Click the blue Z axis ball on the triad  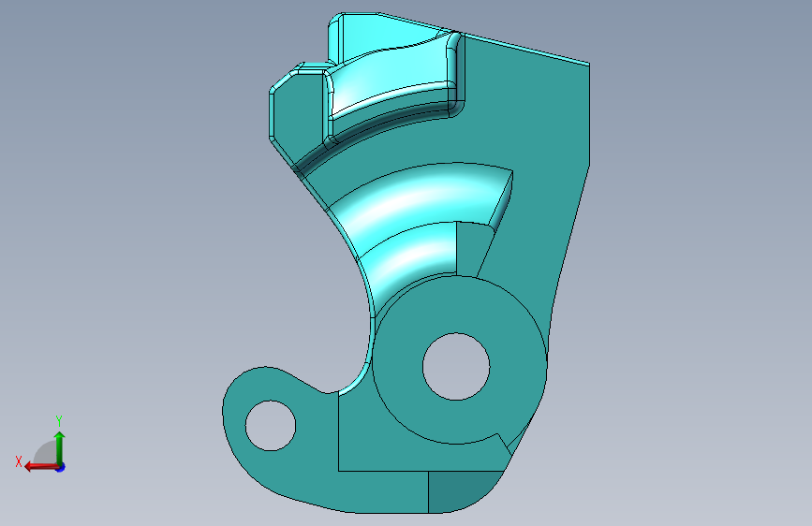[61, 467]
